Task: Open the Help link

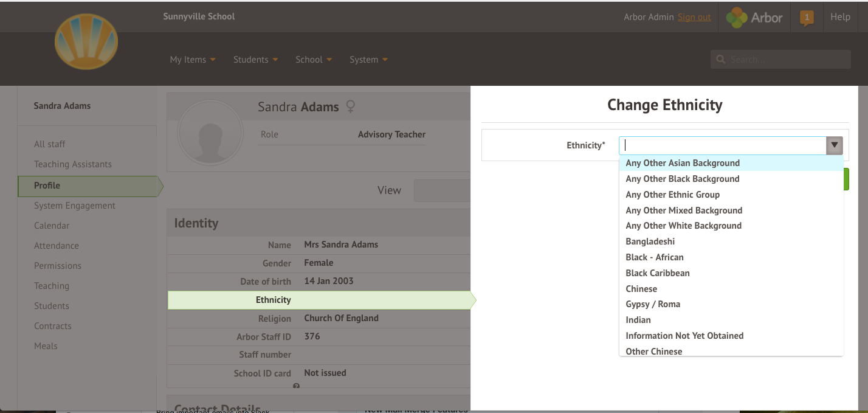Action: click(840, 17)
